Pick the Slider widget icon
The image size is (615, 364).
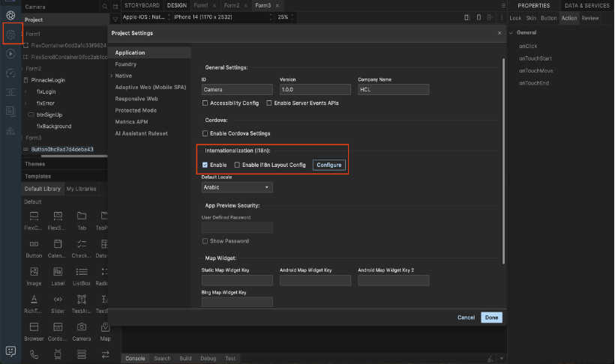[x=58, y=300]
